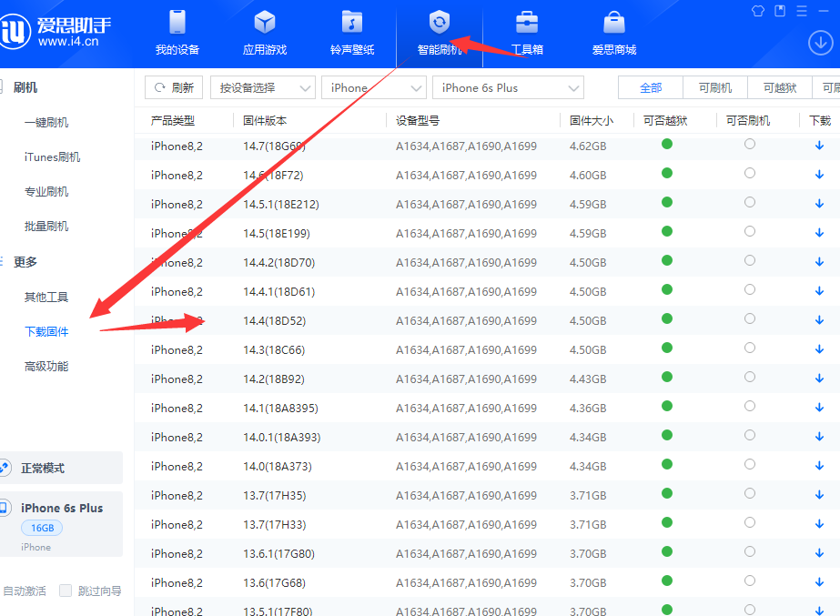The width and height of the screenshot is (840, 616).
Task: Select 高级功能 in the sidebar
Action: (x=46, y=367)
